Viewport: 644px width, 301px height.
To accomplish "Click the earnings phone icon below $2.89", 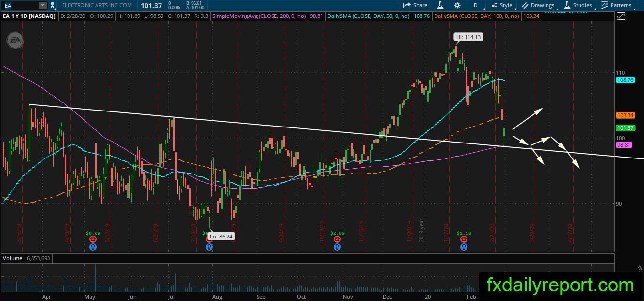I will pyautogui.click(x=337, y=239).
